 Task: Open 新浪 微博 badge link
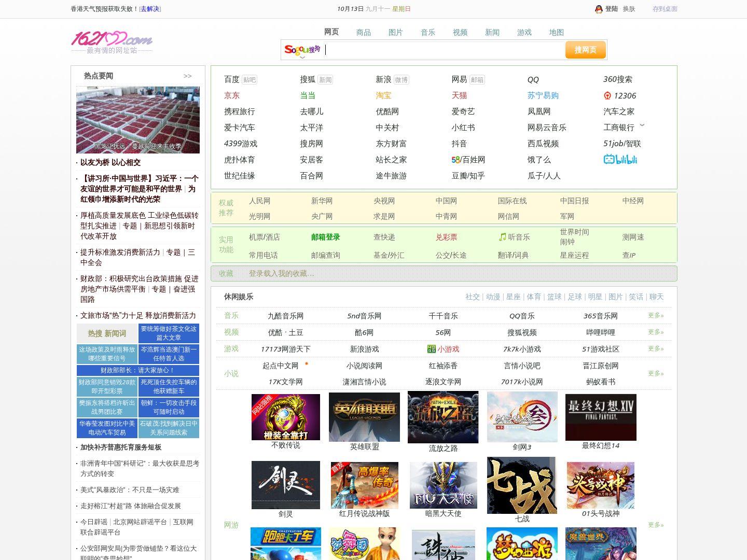(x=401, y=80)
